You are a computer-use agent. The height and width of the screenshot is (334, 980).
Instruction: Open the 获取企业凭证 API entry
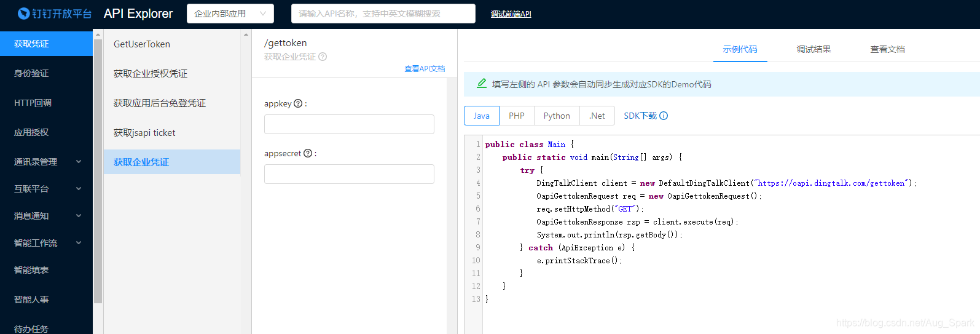coord(172,162)
